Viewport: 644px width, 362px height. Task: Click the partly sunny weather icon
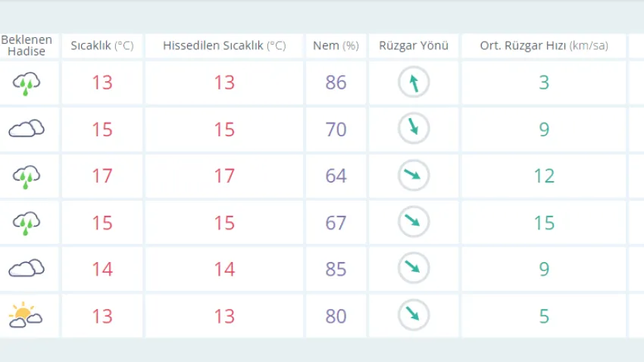pos(25,315)
